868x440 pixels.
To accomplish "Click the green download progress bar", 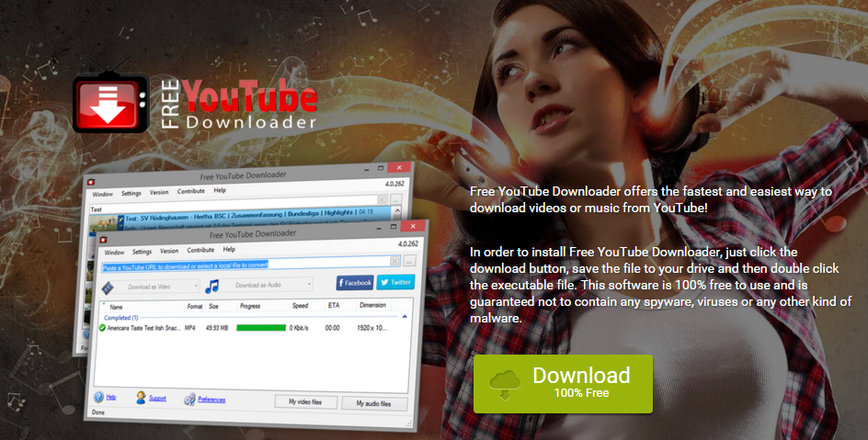I will [x=261, y=328].
